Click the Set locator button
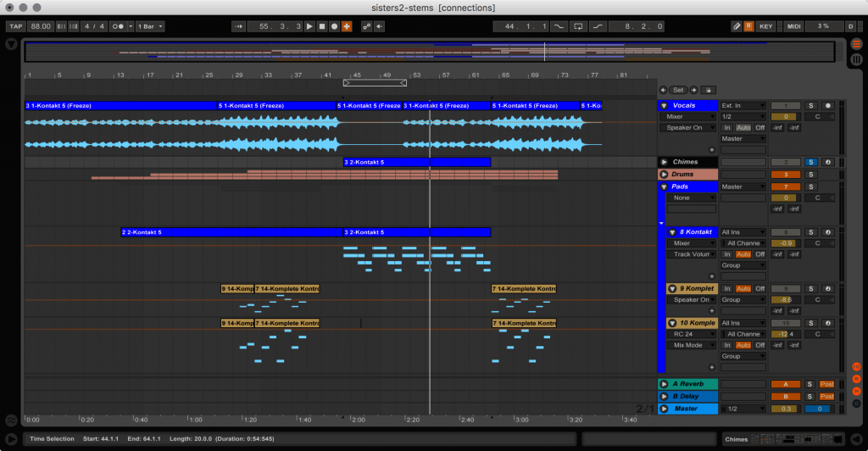 pyautogui.click(x=678, y=90)
